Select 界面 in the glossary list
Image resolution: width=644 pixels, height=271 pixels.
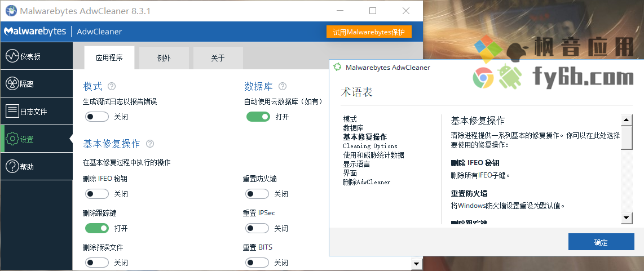click(350, 174)
